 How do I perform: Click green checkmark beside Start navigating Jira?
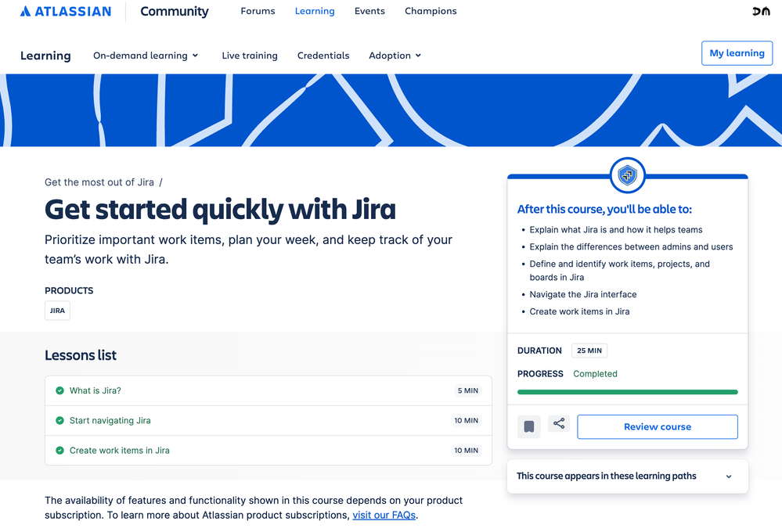(59, 420)
